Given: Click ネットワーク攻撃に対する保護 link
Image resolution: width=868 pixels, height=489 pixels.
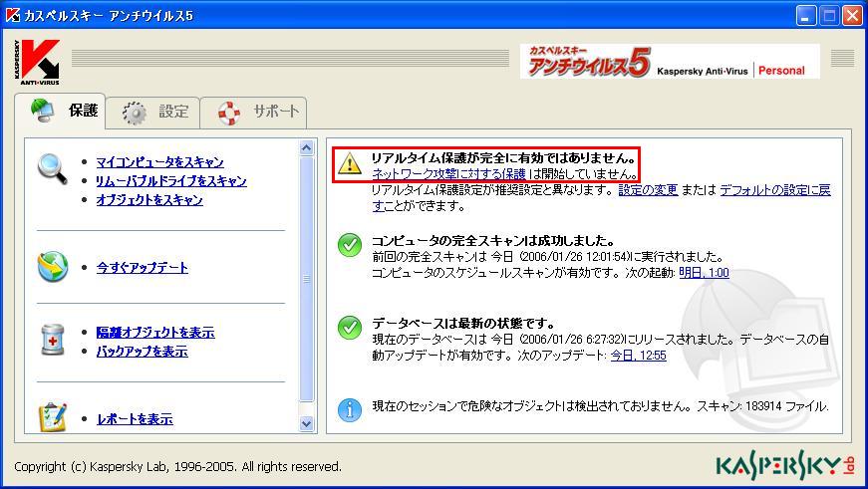Looking at the screenshot, I should 448,174.
